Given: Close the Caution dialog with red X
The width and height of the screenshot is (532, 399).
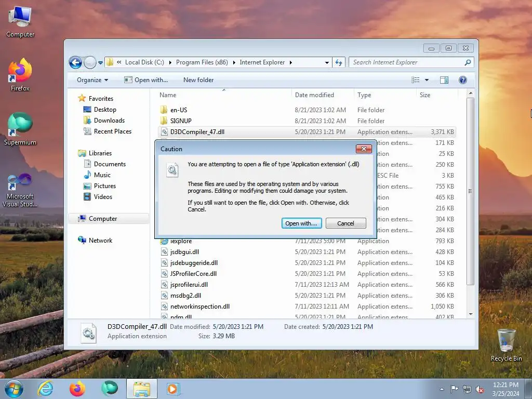Looking at the screenshot, I should pyautogui.click(x=364, y=149).
